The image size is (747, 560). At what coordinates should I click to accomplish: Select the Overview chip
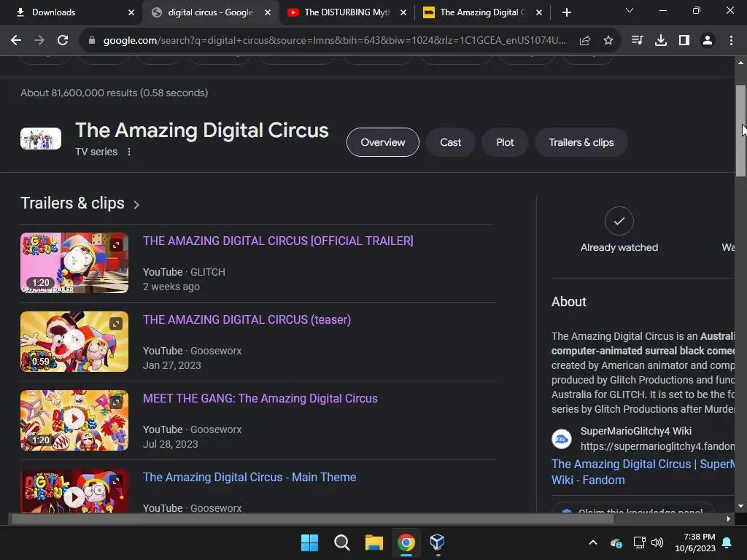(x=382, y=142)
